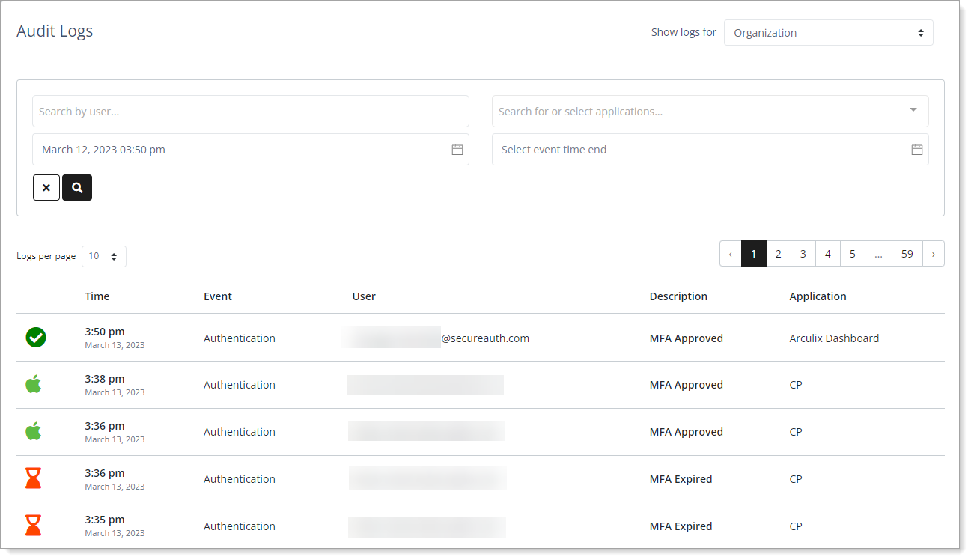
Task: Go to page 2
Action: click(x=779, y=254)
